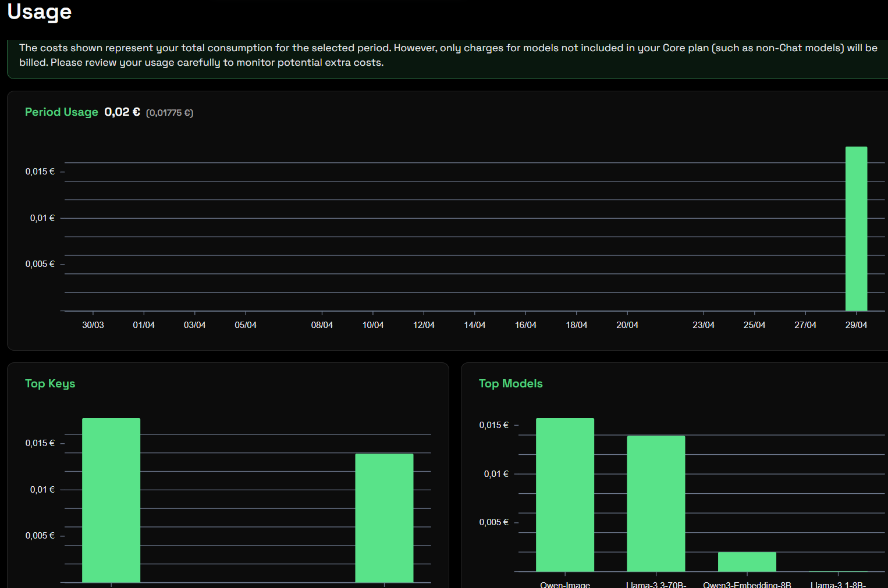Click the '30/03' date label

click(x=93, y=325)
